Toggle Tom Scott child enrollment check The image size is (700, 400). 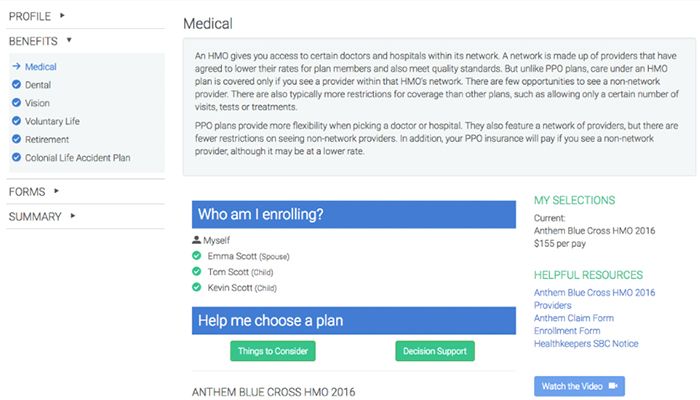[x=197, y=272]
